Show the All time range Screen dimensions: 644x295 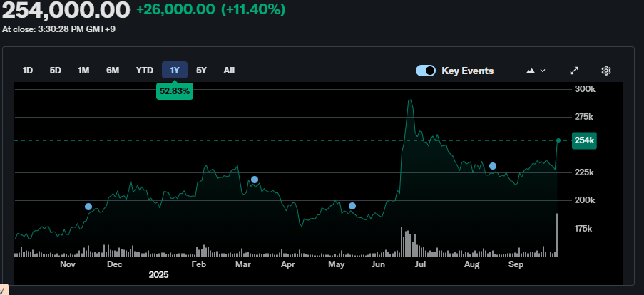click(229, 71)
